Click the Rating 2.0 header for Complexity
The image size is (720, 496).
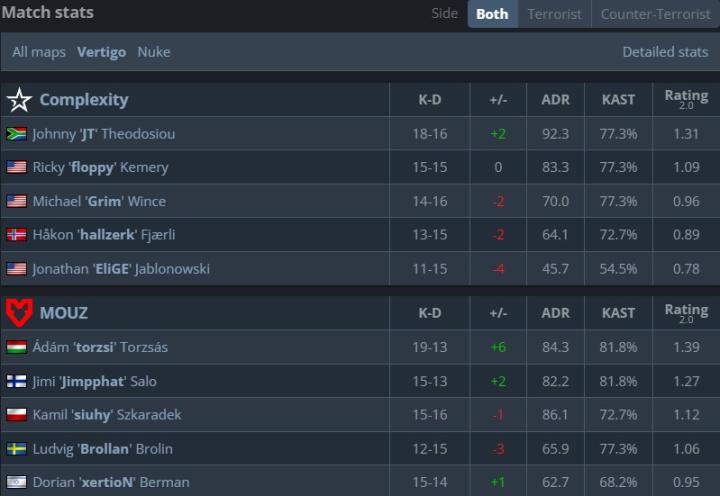pyautogui.click(x=686, y=100)
